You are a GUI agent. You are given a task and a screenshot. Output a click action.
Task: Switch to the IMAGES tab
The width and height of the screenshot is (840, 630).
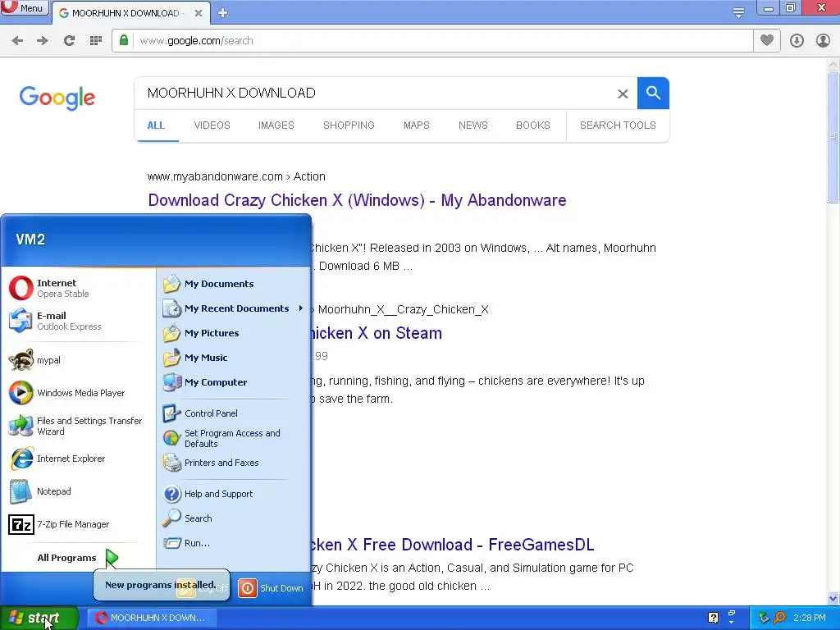(x=276, y=126)
